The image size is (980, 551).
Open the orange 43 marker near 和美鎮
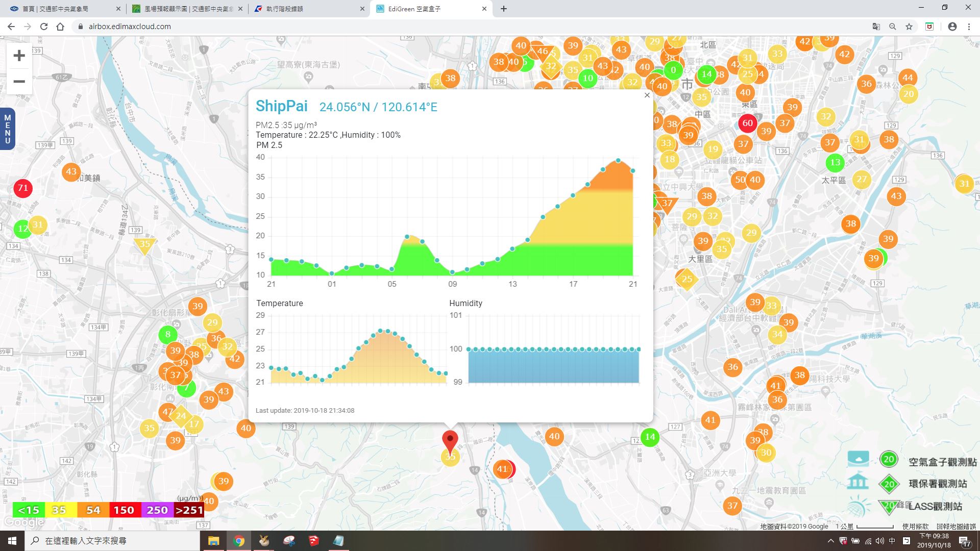[71, 172]
